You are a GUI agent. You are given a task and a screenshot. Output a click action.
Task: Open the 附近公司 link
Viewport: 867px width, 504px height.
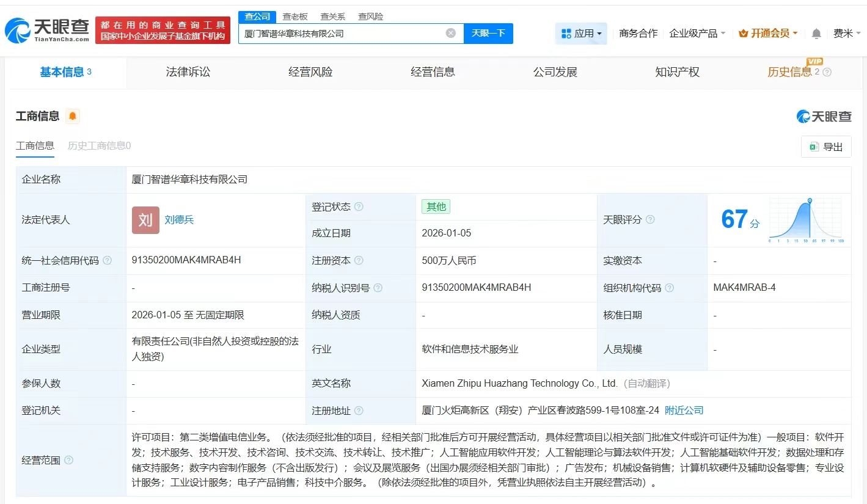point(684,410)
